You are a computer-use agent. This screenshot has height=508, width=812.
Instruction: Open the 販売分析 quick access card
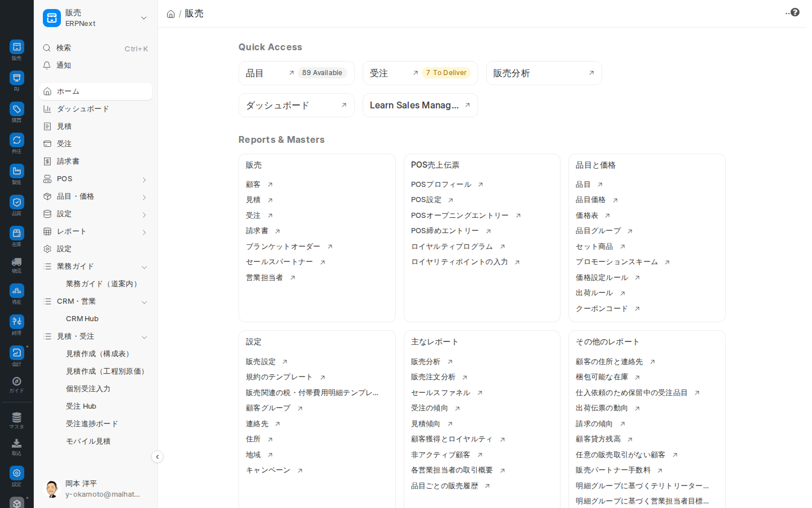coord(544,73)
